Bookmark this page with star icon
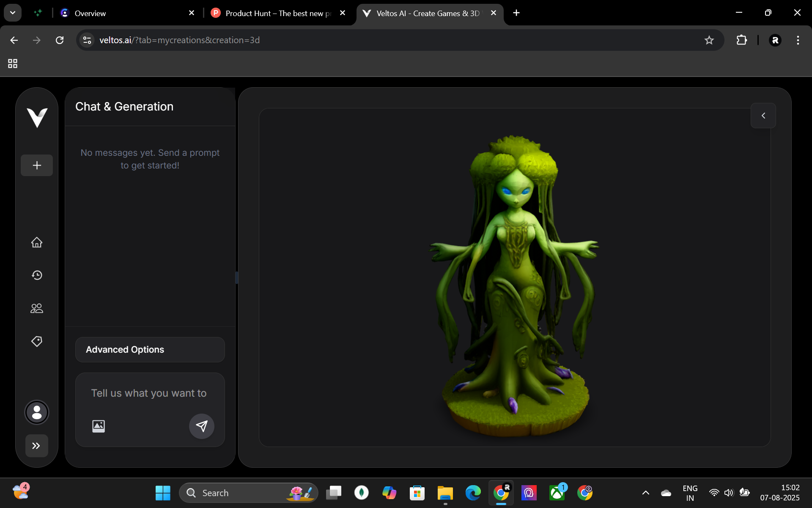This screenshot has width=812, height=508. pyautogui.click(x=709, y=40)
